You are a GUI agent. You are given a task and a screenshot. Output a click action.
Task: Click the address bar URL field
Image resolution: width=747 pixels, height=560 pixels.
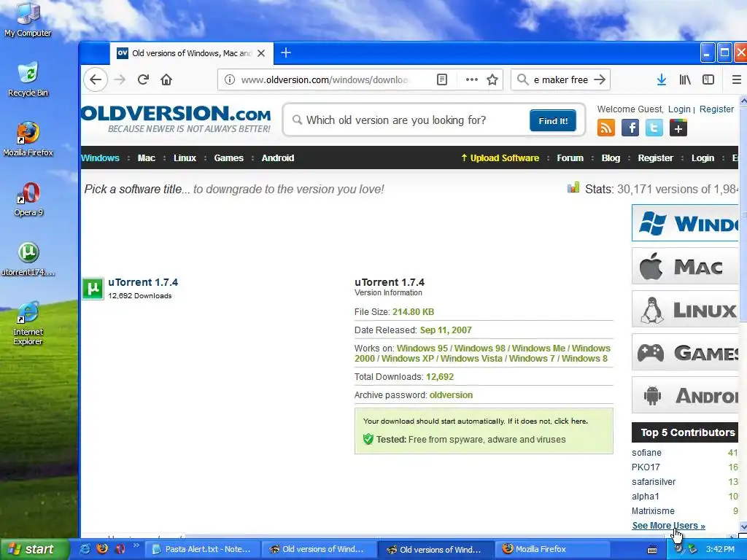pyautogui.click(x=324, y=79)
